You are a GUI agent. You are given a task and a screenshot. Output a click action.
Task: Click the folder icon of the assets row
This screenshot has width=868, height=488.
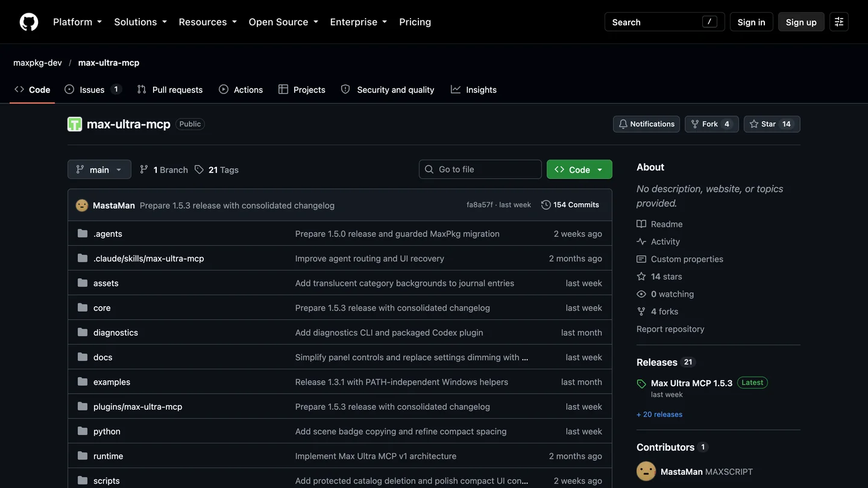pyautogui.click(x=83, y=283)
